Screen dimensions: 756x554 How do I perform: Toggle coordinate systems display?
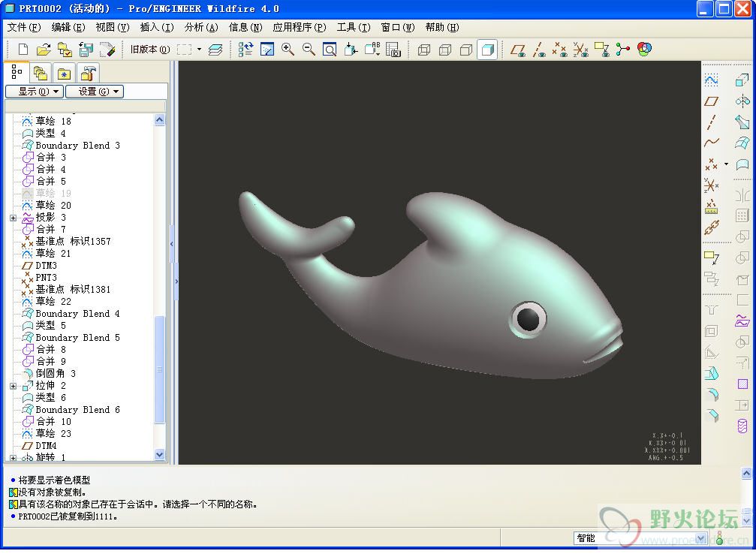tap(580, 50)
